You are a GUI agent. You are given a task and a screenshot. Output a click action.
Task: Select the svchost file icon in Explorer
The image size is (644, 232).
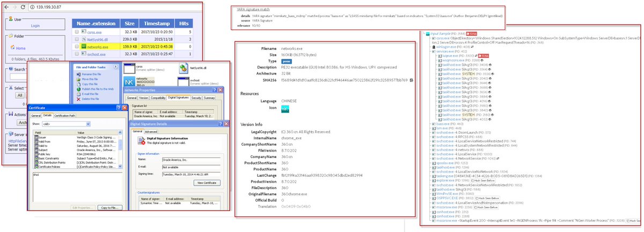tap(183, 82)
